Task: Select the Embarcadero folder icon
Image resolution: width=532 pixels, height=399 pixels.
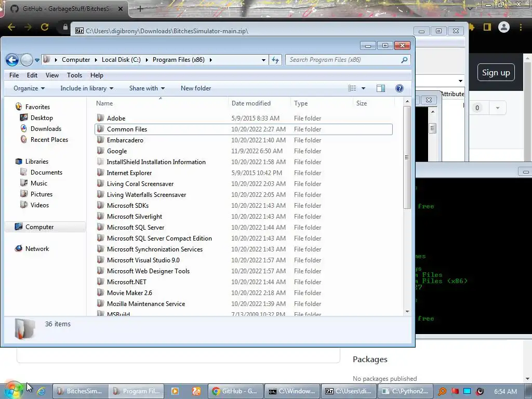Action: pos(100,140)
